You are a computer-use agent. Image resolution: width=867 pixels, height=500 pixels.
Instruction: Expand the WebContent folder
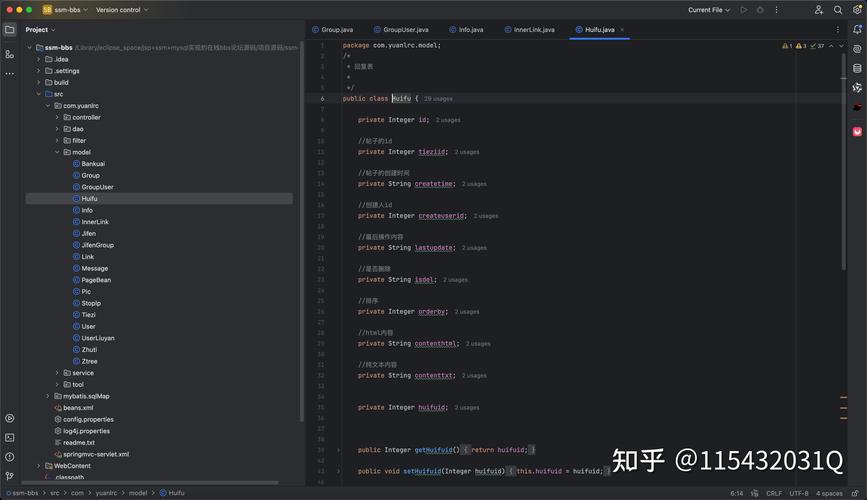(x=39, y=466)
